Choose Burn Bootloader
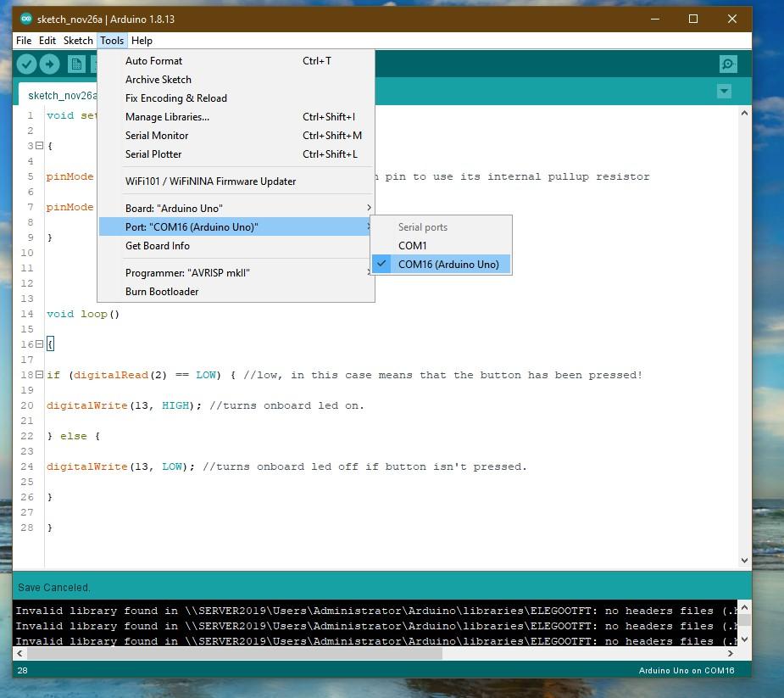Viewport: 784px width, 698px height. (236, 291)
